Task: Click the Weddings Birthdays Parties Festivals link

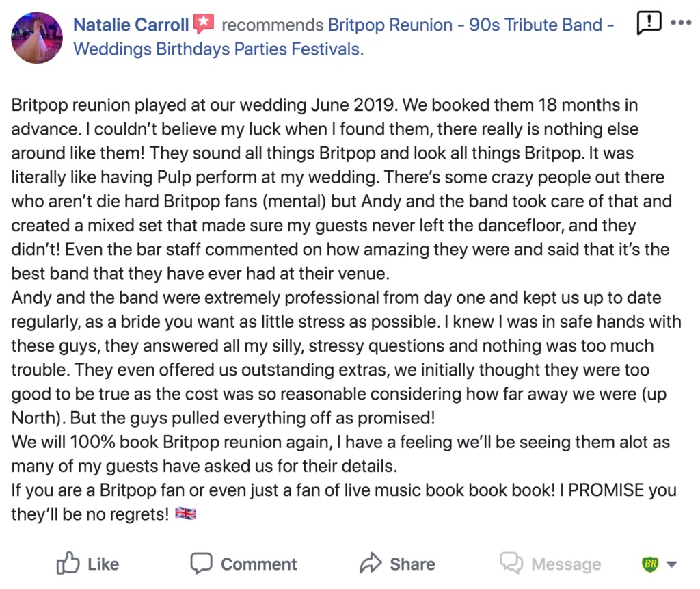Action: [x=218, y=49]
